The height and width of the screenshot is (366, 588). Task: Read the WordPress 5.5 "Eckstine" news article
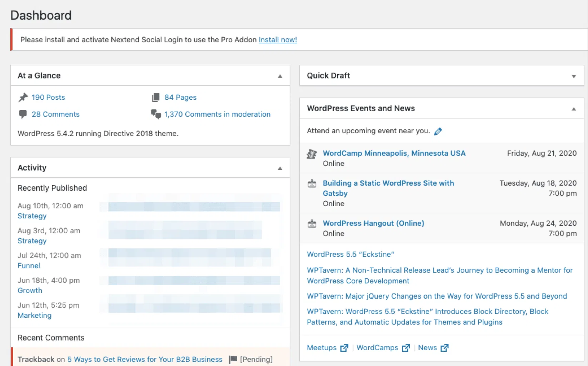(x=350, y=254)
